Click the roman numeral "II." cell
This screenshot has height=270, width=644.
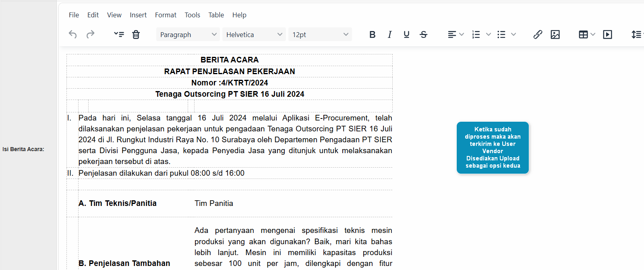pyautogui.click(x=70, y=173)
